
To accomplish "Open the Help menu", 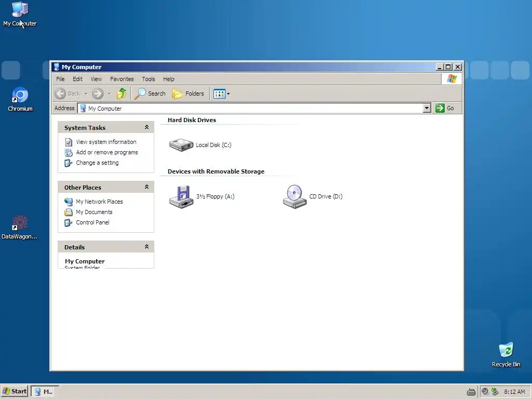I will click(169, 79).
